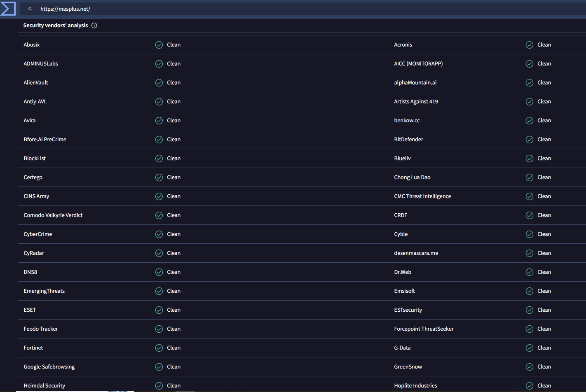The height and width of the screenshot is (392, 586).
Task: Click the clean checkmark icon for Acronis
Action: 530,45
